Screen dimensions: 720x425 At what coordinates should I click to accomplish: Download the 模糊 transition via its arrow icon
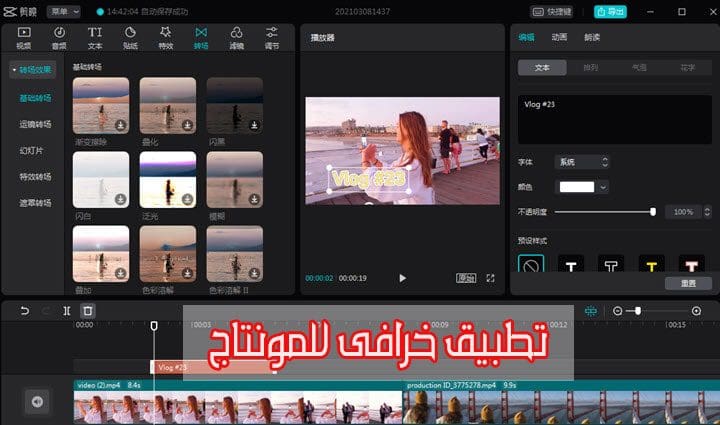(x=254, y=199)
